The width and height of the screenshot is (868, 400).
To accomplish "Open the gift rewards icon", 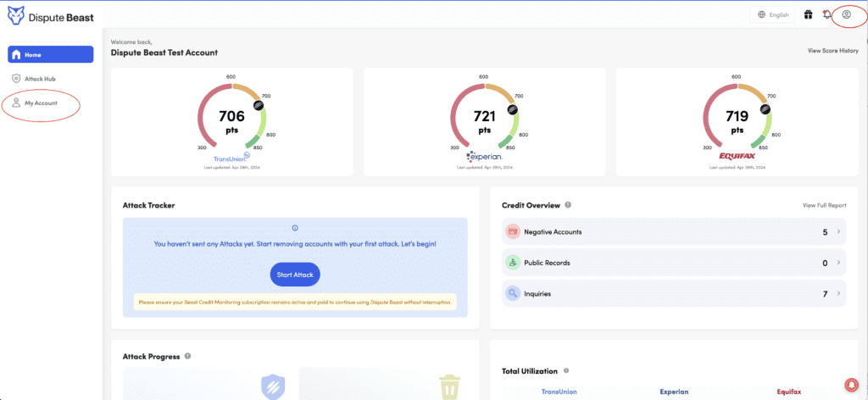I will point(808,14).
